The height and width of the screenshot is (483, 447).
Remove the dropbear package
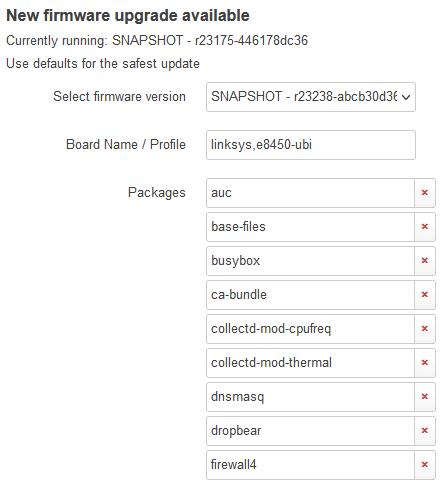pyautogui.click(x=425, y=431)
